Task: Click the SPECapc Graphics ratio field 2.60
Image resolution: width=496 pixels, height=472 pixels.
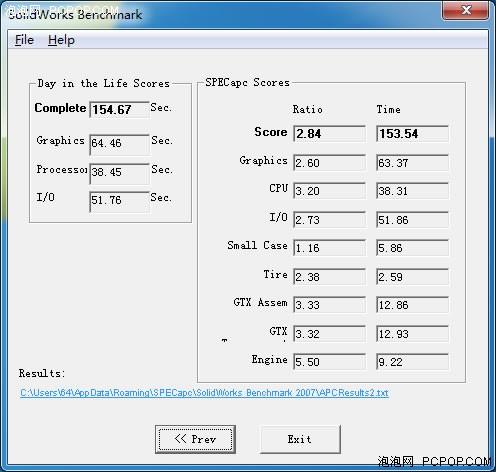Action: [x=329, y=163]
